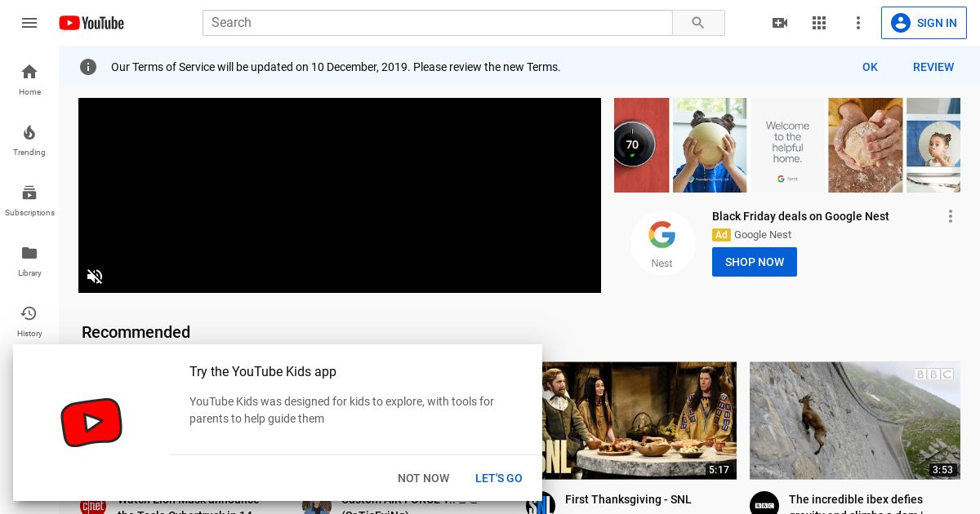Click LET'S GO in the Kids dialog
The width and height of the screenshot is (980, 514).
(x=499, y=478)
